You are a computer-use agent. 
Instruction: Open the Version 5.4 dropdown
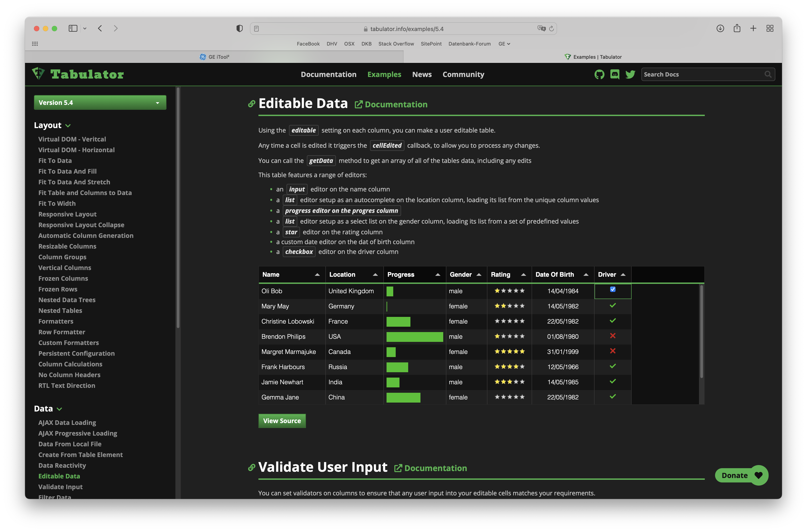(x=100, y=102)
